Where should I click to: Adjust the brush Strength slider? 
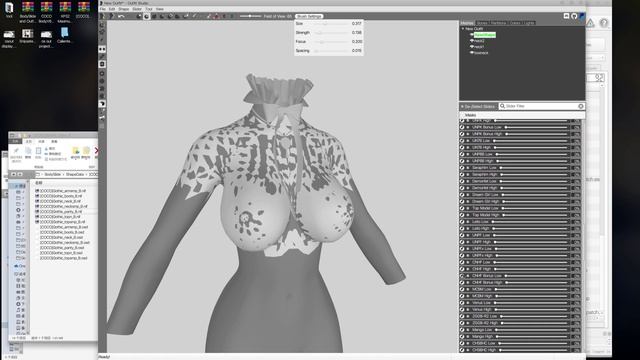(330, 33)
